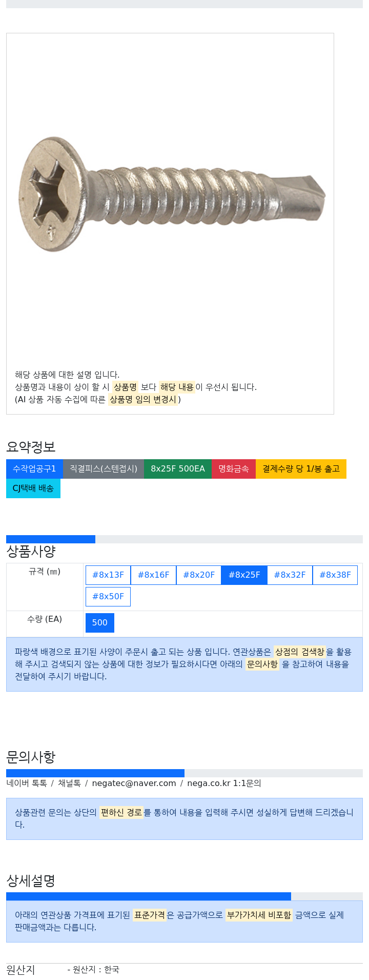Click the 직결피스(스텐접시) tag
This screenshot has height=980, width=369.
click(104, 469)
